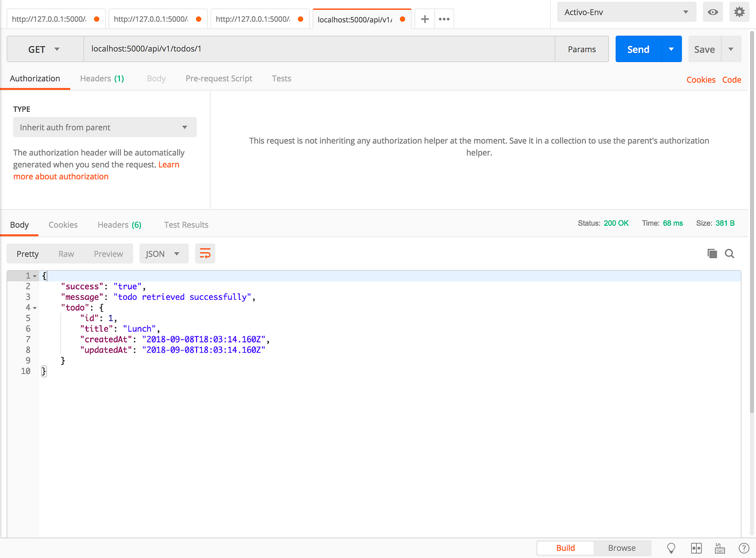Open the JSON format dropdown
The image size is (756, 558).
click(x=164, y=253)
